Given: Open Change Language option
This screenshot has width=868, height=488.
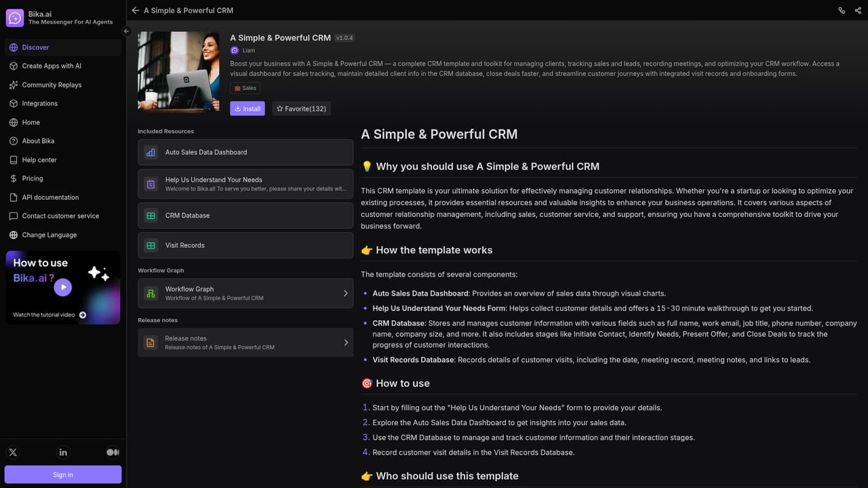Looking at the screenshot, I should coord(63,235).
